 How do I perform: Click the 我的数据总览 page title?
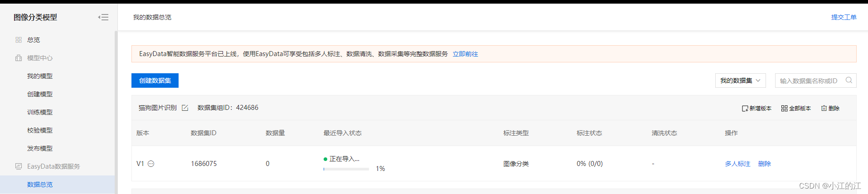(152, 17)
